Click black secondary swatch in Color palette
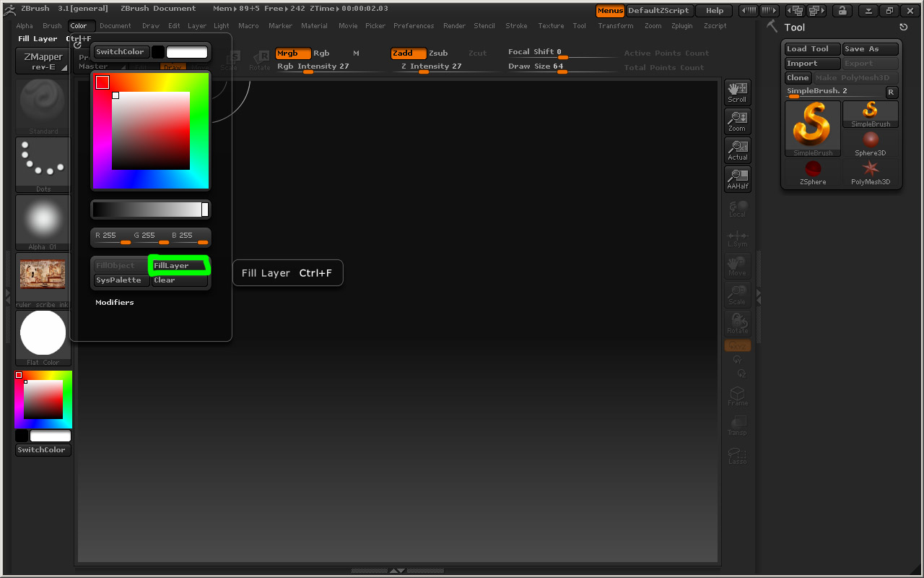 pos(158,53)
